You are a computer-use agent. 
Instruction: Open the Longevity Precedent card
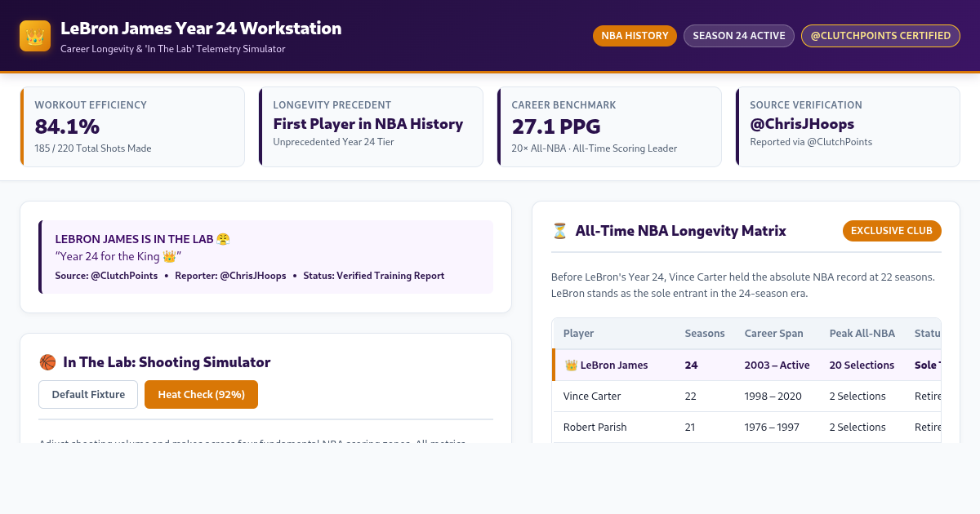click(x=371, y=127)
